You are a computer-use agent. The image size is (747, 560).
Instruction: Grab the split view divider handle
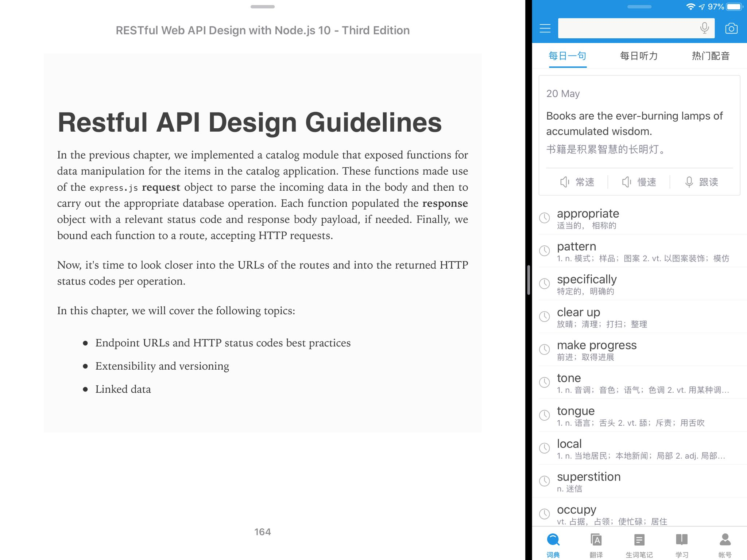[529, 280]
